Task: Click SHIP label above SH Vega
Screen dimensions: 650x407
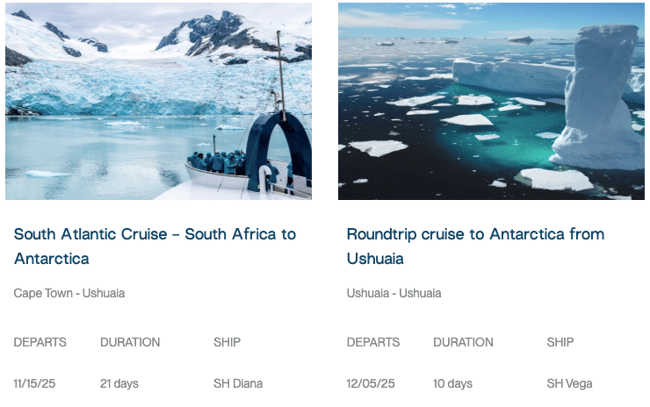Action: (560, 342)
